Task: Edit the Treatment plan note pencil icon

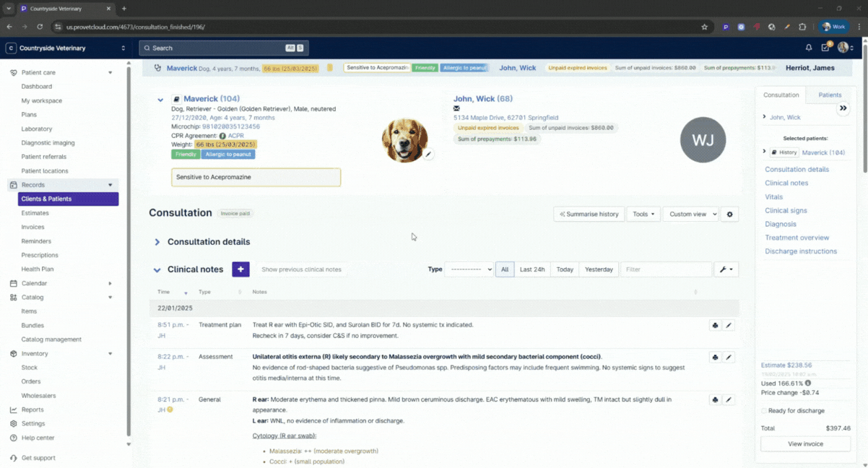Action: [729, 326]
